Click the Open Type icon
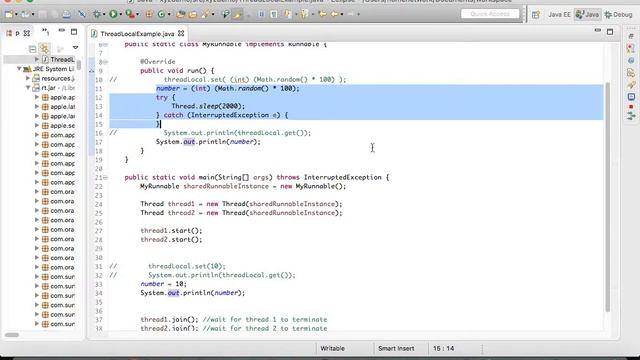The height and width of the screenshot is (360, 640). click(180, 14)
